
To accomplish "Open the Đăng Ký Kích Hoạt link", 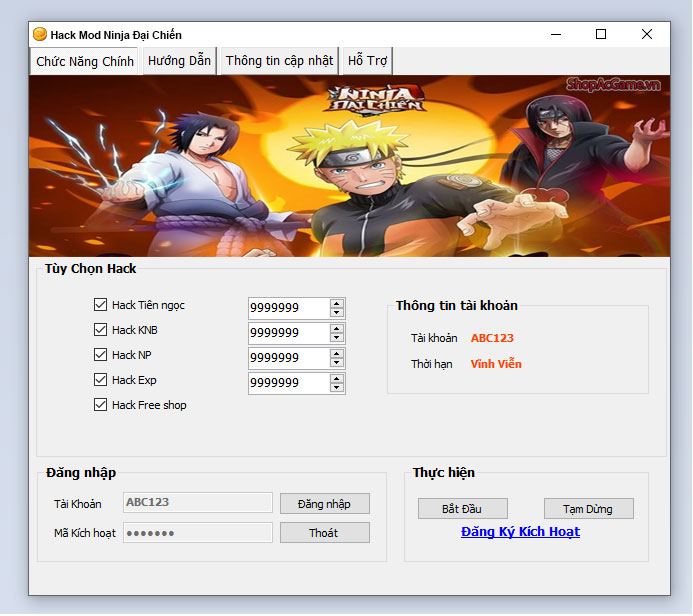I will point(520,532).
